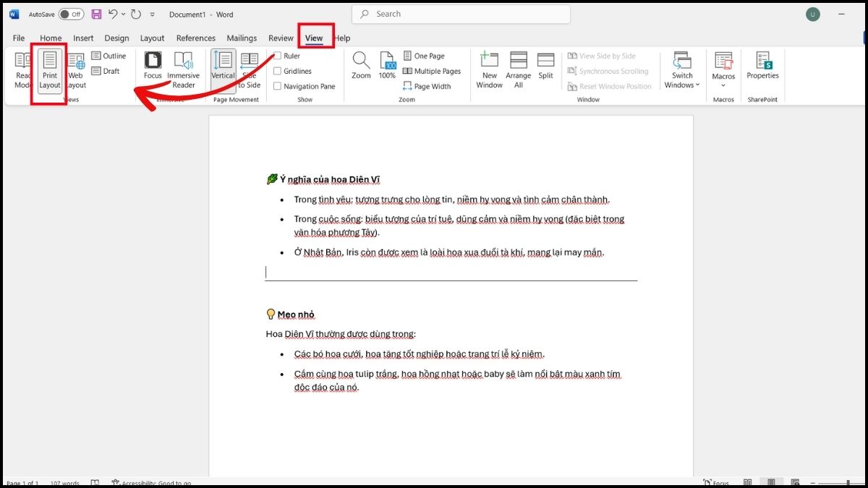Open SharePoint Properties
The width and height of the screenshot is (868, 488).
pyautogui.click(x=762, y=61)
